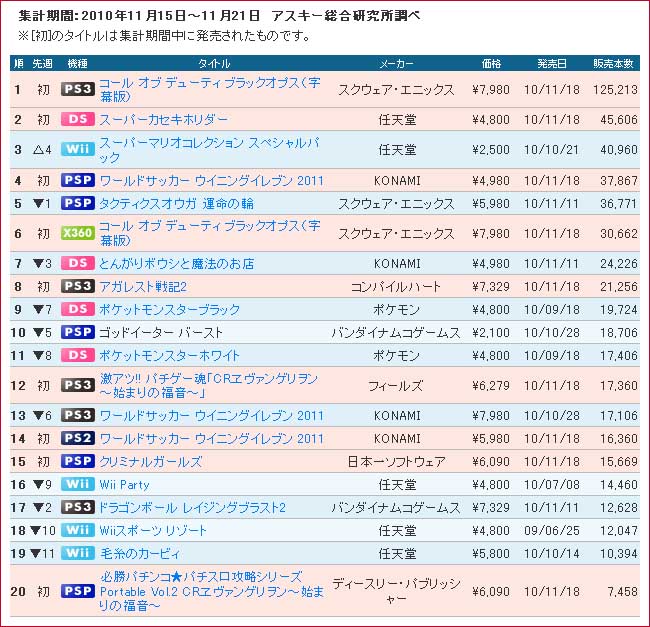Click the 日本一ソフトウェア maker cell

(396, 462)
